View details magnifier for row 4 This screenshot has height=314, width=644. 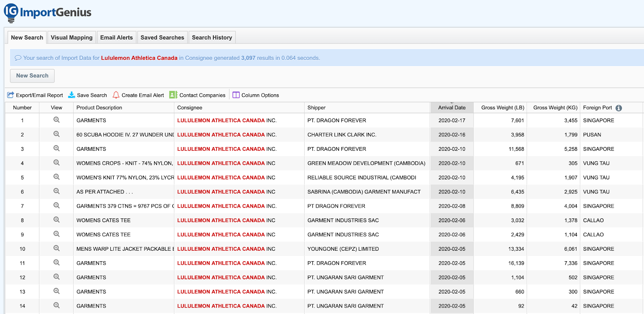57,163
